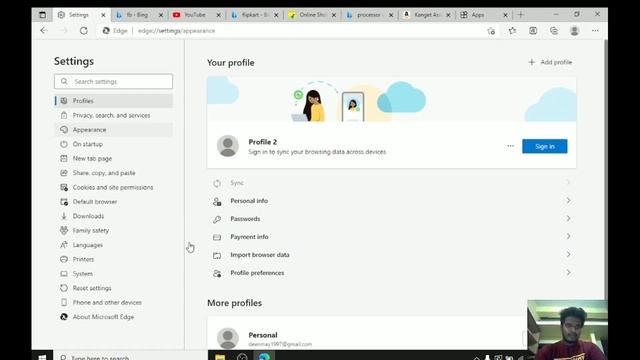The height and width of the screenshot is (360, 640).
Task: Click Add profile
Action: pyautogui.click(x=550, y=62)
